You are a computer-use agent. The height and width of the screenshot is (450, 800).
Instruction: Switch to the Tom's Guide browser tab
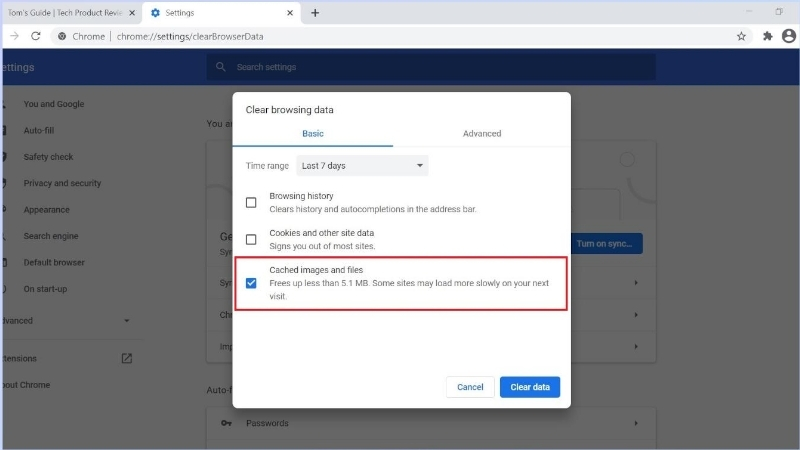pyautogui.click(x=65, y=13)
